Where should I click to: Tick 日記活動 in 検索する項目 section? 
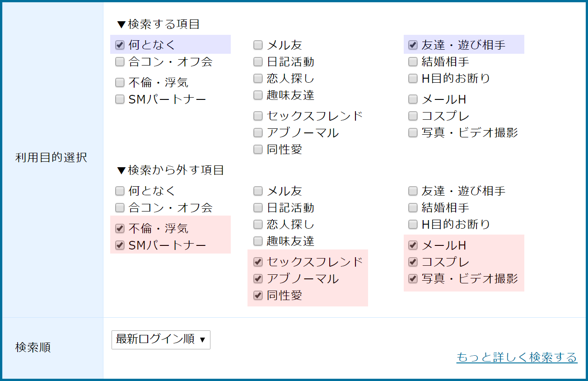[258, 61]
